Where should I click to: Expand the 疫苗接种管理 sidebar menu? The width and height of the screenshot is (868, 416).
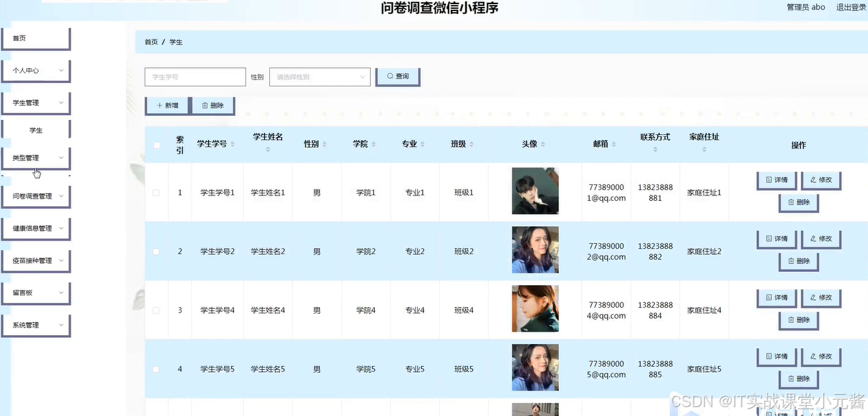tap(36, 260)
